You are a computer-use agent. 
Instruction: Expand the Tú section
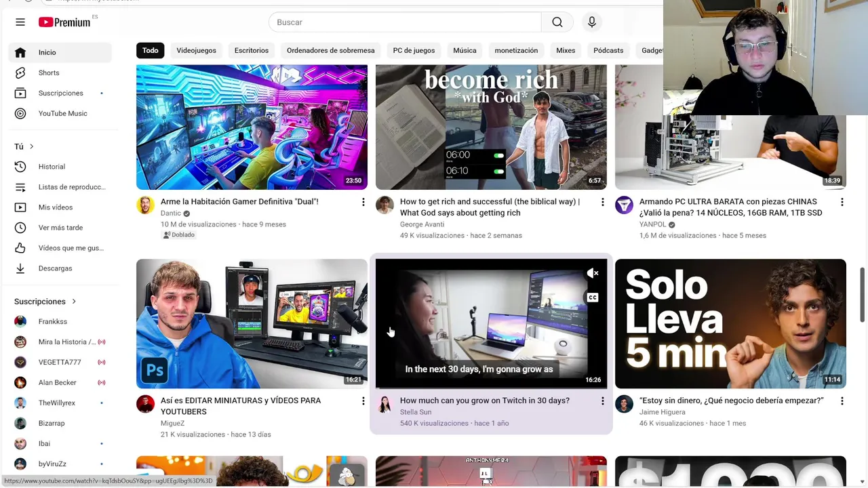pos(24,146)
